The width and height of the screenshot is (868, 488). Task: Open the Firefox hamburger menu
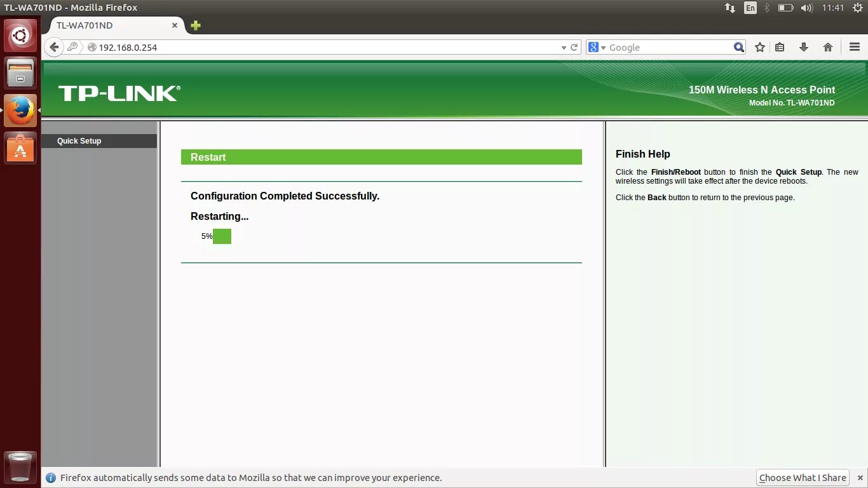pyautogui.click(x=855, y=48)
